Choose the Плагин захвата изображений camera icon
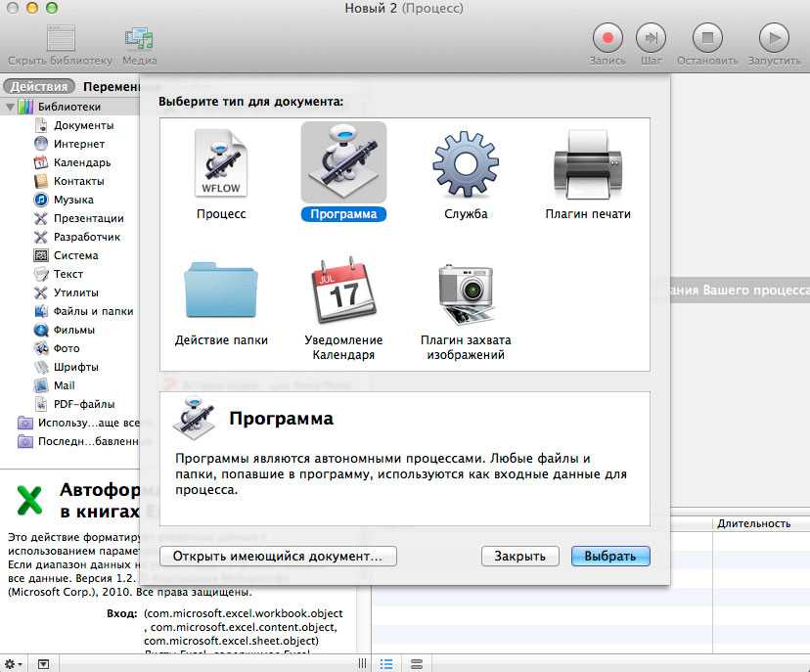 (466, 292)
